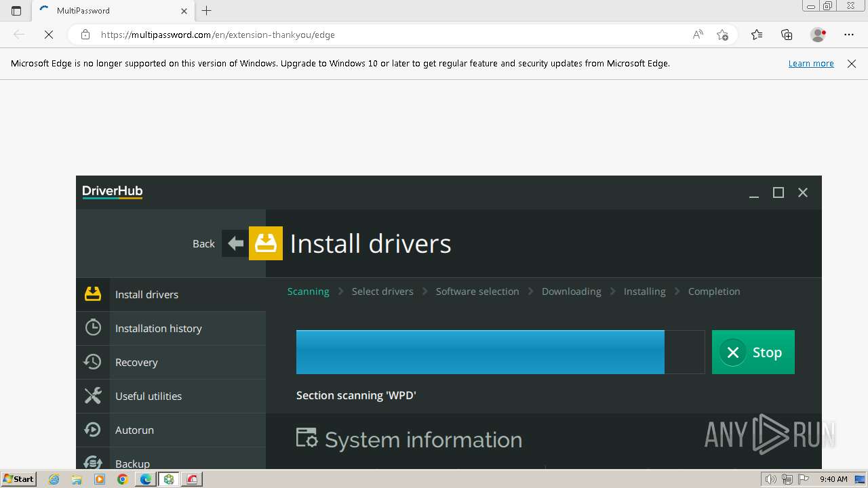Click the volume tray icon
Image resolution: width=868 pixels, height=488 pixels.
tap(771, 479)
